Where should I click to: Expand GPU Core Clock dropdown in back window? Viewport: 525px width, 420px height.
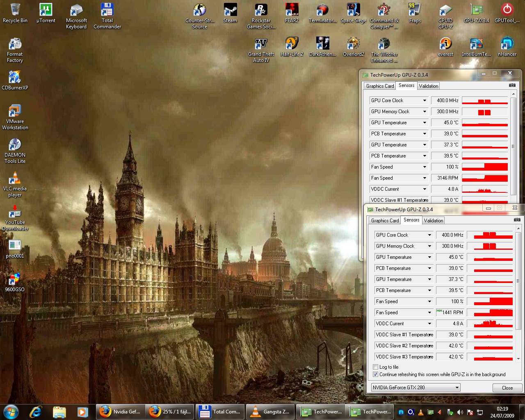425,100
